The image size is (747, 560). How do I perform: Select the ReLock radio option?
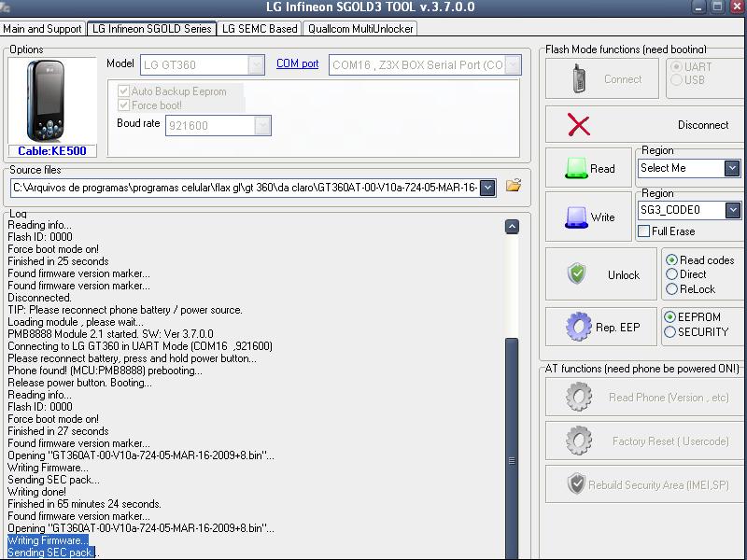pos(672,289)
